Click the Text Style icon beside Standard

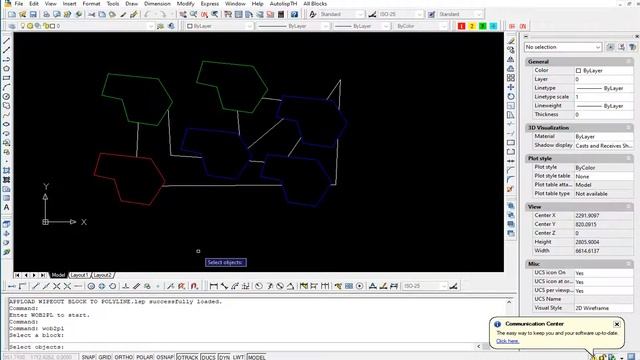pos(313,14)
